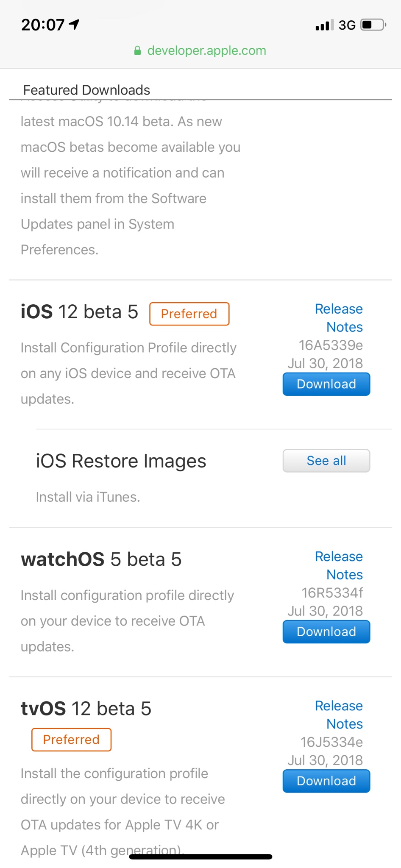Tap the cellular signal bars icon
401x868 pixels.
click(x=324, y=25)
